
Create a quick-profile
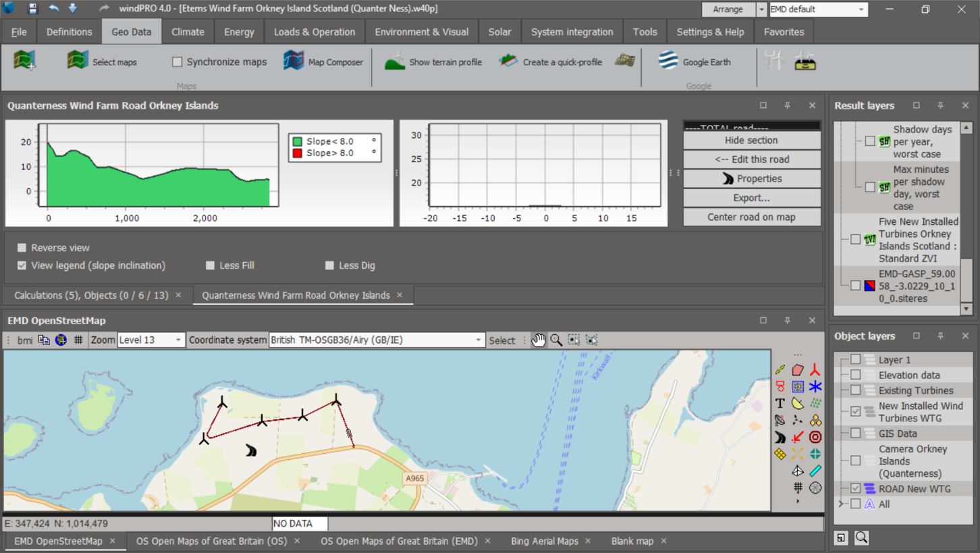pyautogui.click(x=550, y=61)
